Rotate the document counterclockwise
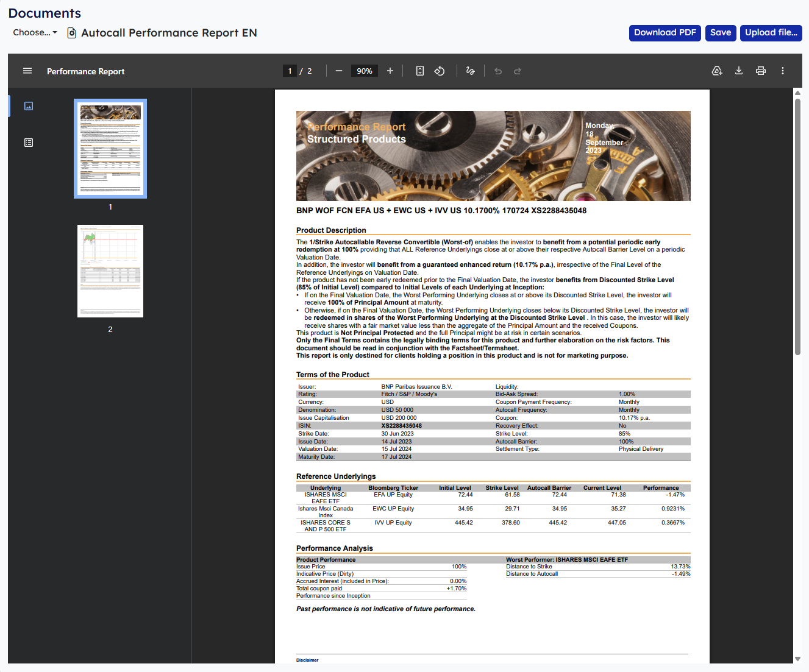This screenshot has height=672, width=809. [440, 71]
